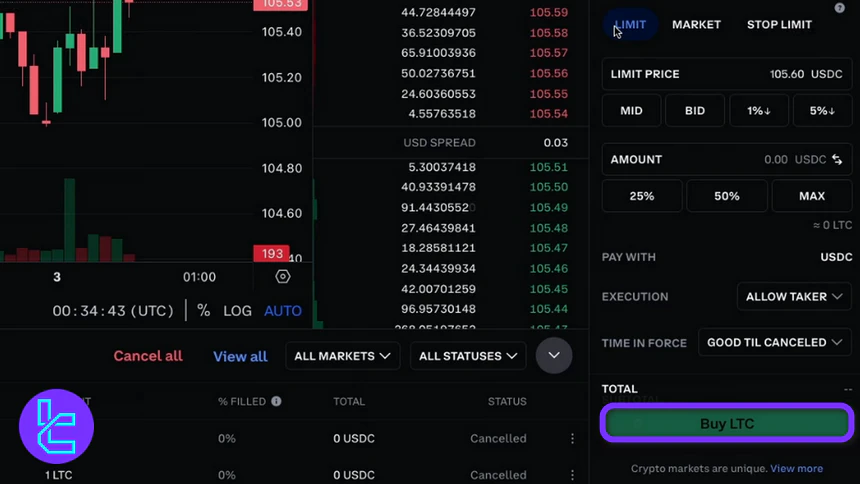Select 50% amount

pyautogui.click(x=727, y=196)
